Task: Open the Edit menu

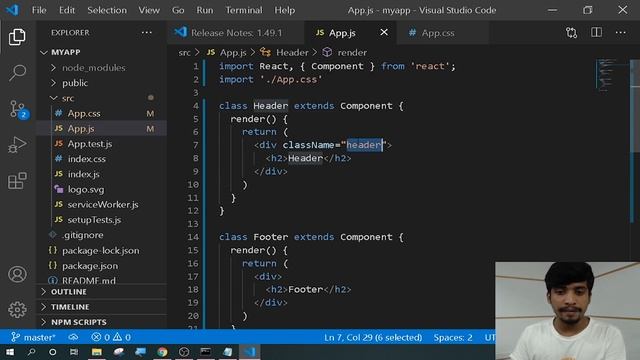Action: tap(67, 10)
